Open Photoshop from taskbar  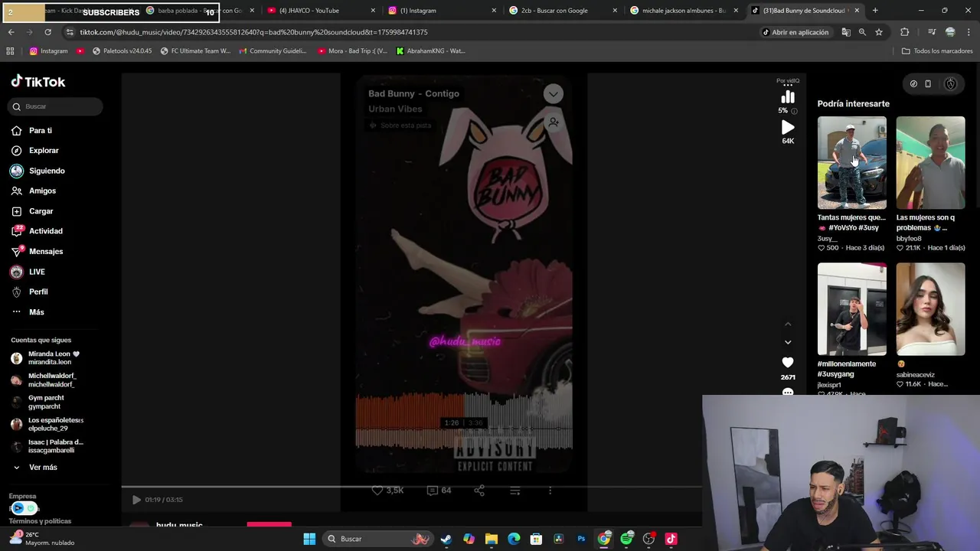pos(581,539)
